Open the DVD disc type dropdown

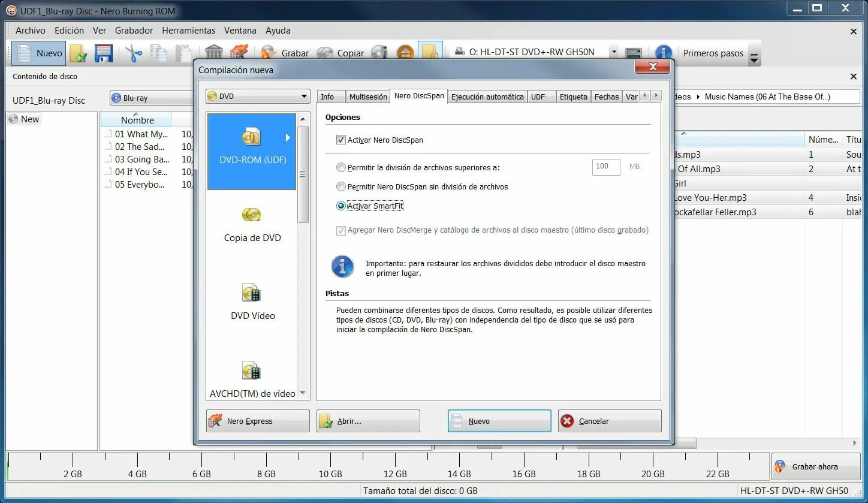click(258, 97)
